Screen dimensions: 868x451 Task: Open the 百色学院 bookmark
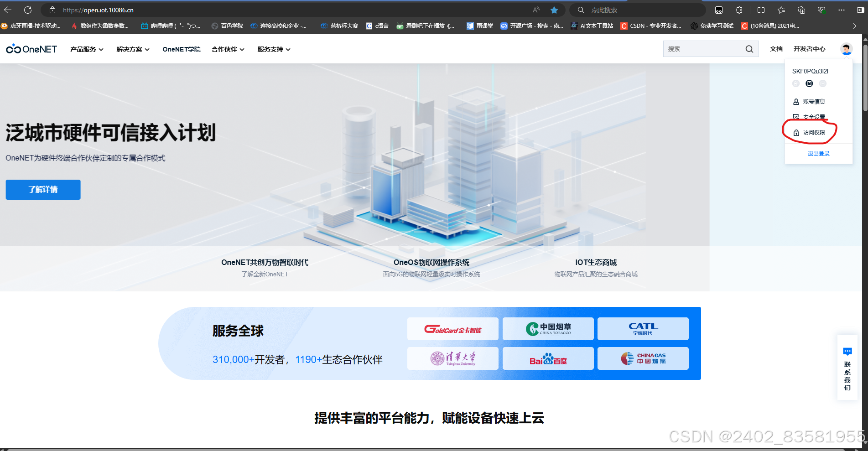click(x=227, y=26)
